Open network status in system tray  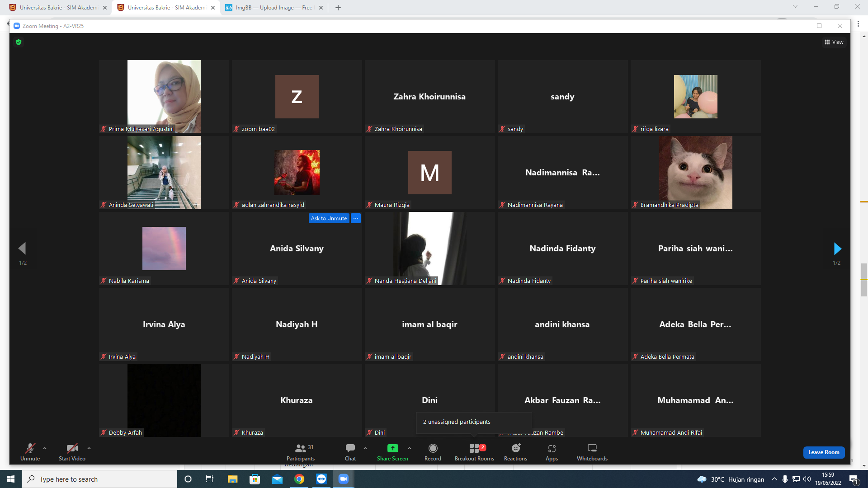pyautogui.click(x=796, y=479)
